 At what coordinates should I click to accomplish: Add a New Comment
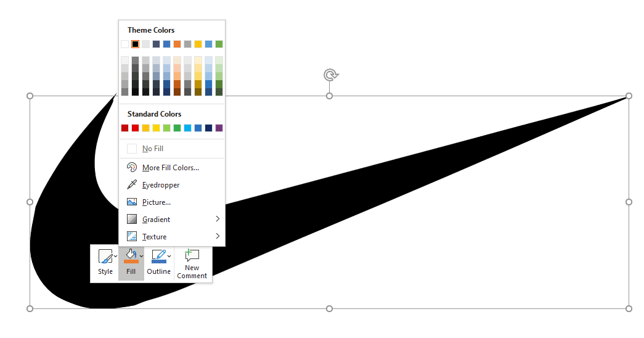coord(192,263)
